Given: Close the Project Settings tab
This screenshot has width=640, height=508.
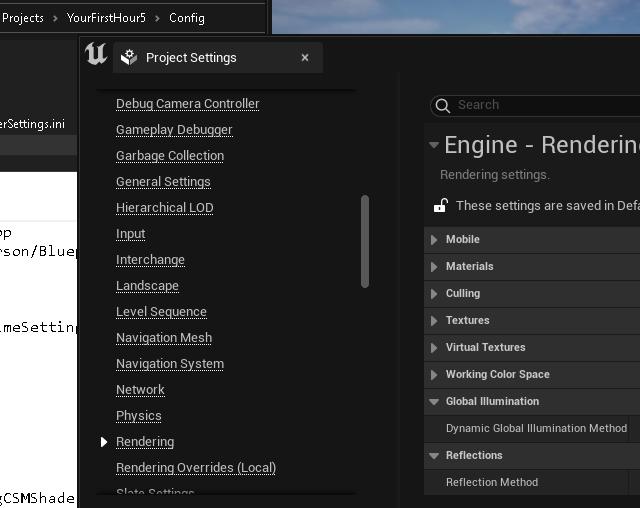Looking at the screenshot, I should pyautogui.click(x=305, y=58).
